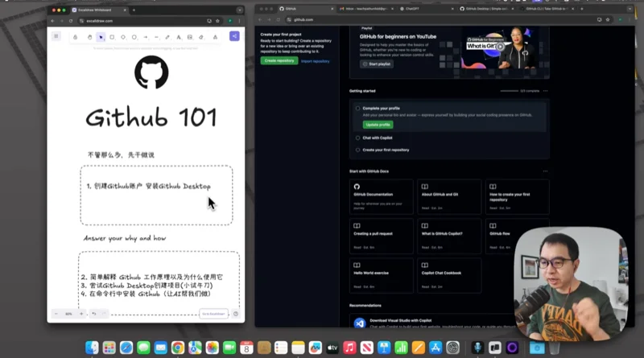
Task: Open the Start with GitHub Docs three-dot menu
Action: pos(546,171)
